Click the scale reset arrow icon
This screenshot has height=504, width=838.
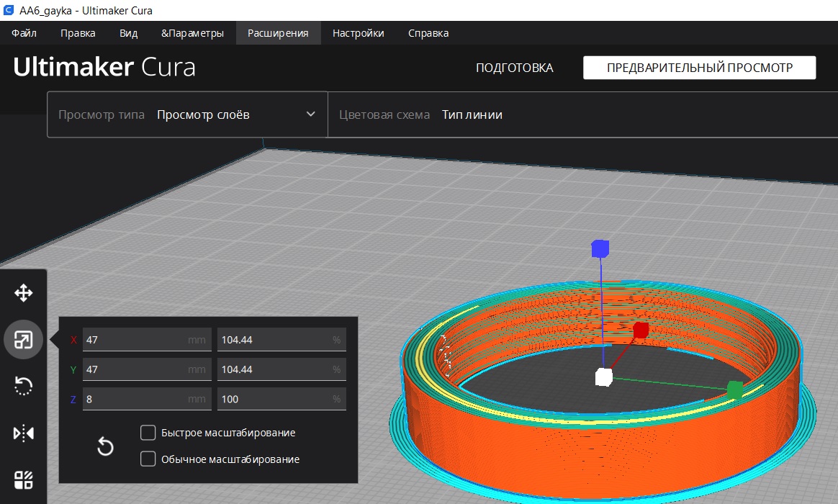coord(105,446)
